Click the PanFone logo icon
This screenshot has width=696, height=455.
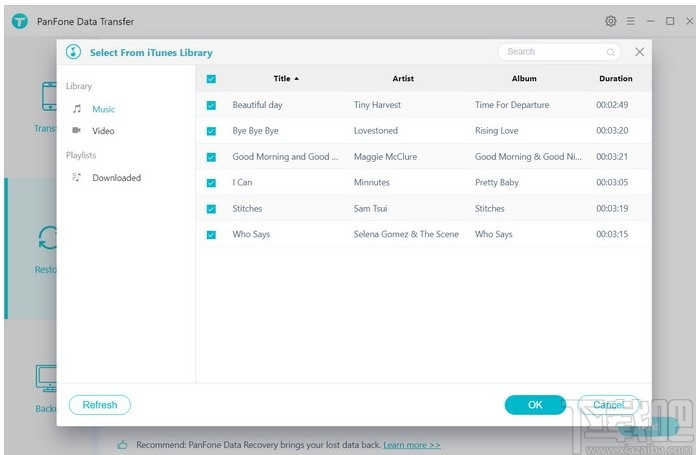tap(20, 21)
